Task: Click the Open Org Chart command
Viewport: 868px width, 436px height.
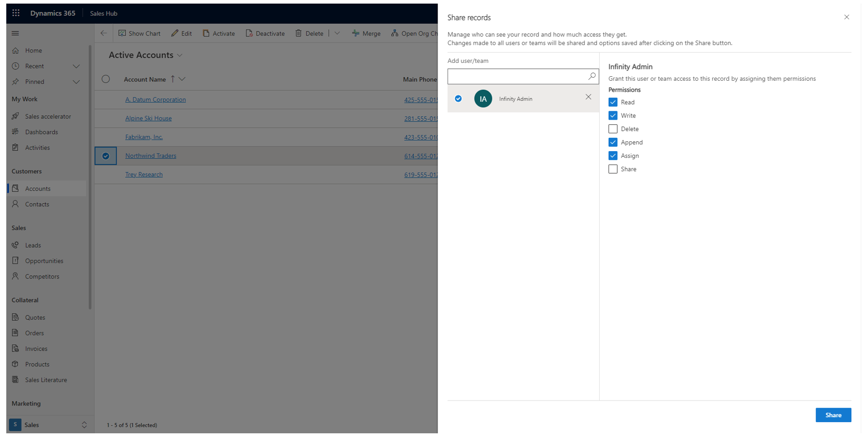Action: click(x=414, y=33)
